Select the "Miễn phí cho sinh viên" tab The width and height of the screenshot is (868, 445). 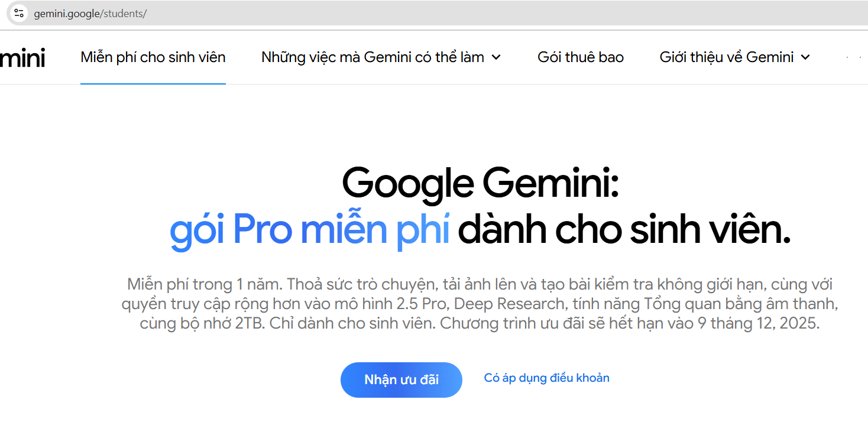153,57
